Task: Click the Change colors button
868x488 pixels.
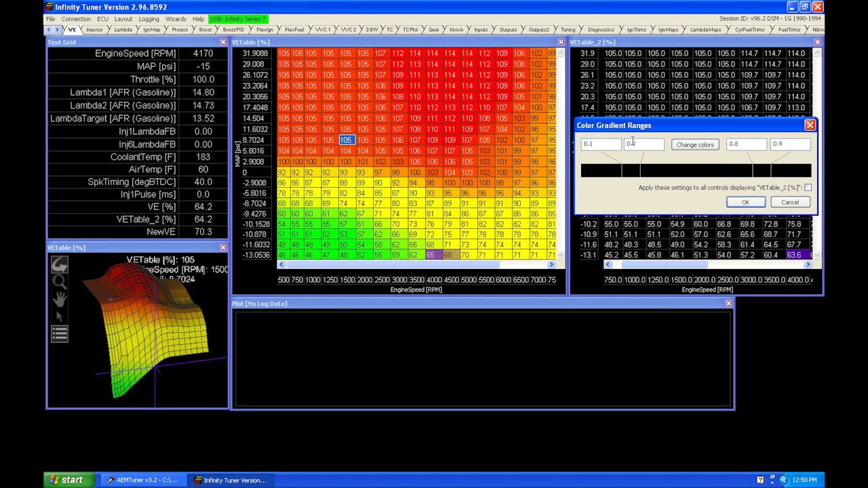Action: tap(694, 144)
